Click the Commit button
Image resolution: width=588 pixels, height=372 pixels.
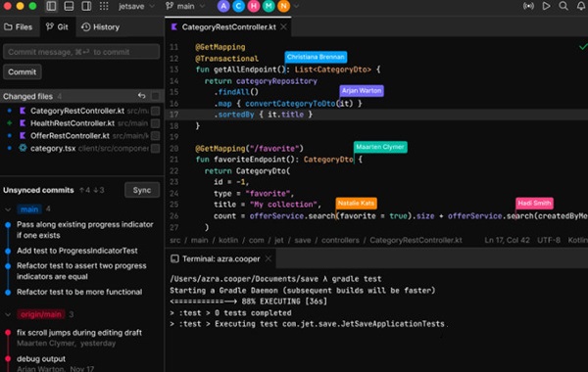[x=23, y=71]
